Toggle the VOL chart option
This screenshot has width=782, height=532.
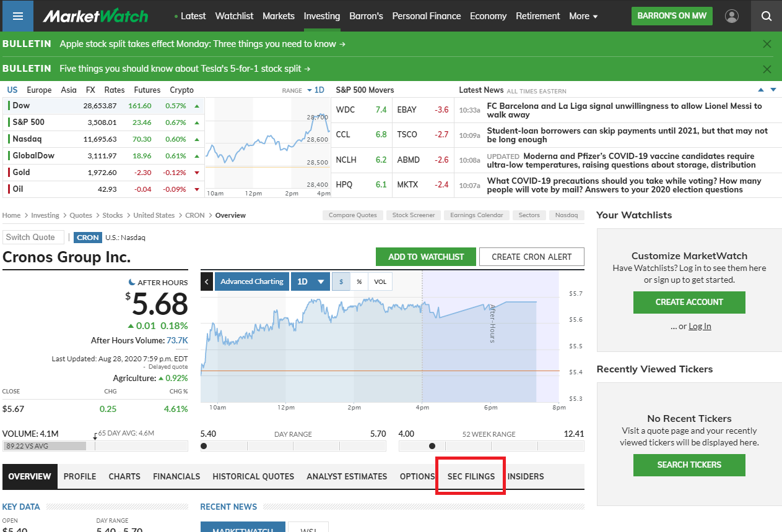tap(380, 281)
